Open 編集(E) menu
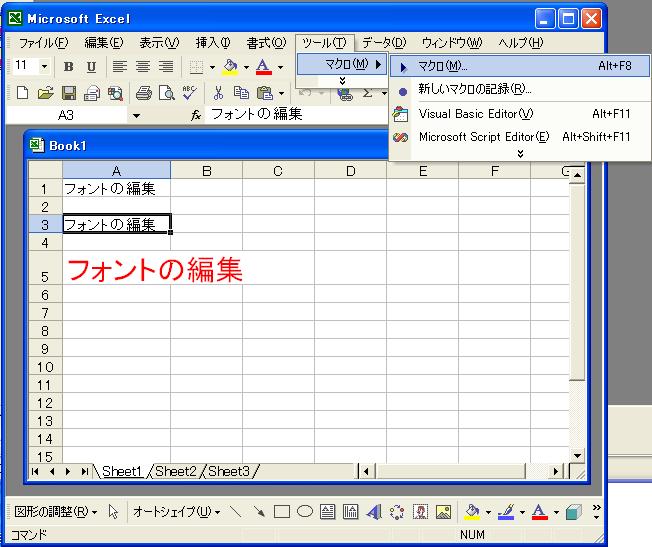 pyautogui.click(x=104, y=43)
